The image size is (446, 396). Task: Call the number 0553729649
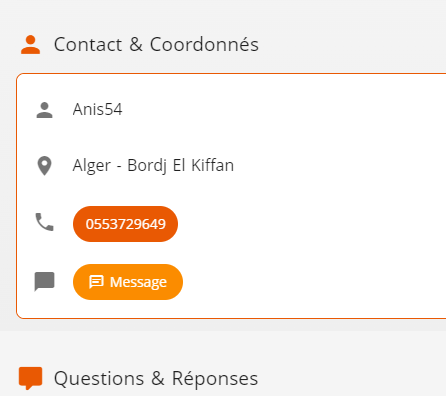125,224
